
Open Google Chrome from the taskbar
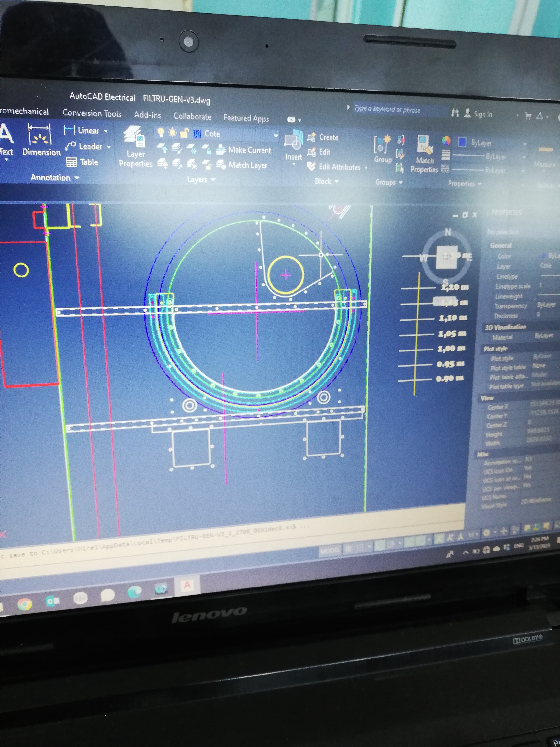coord(25,604)
